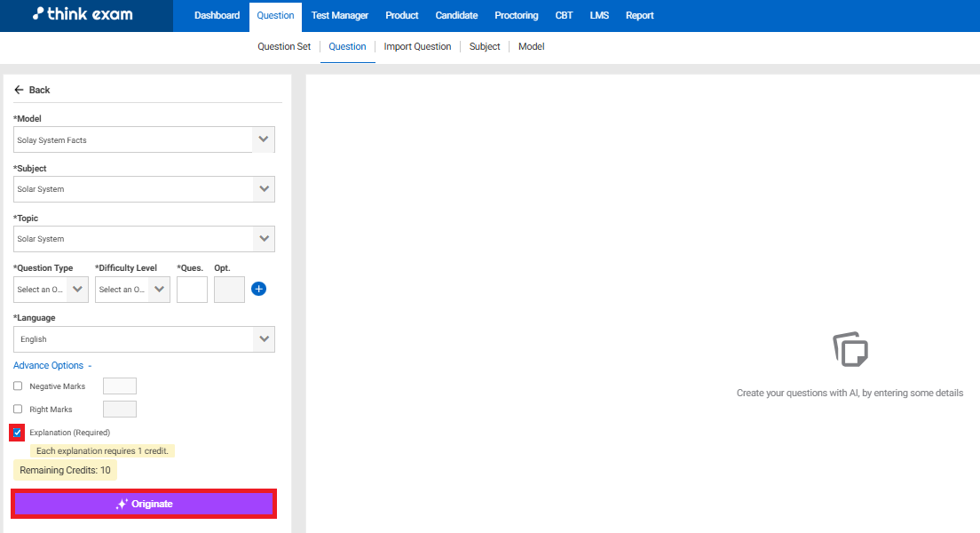Expand the Language dropdown
The height and width of the screenshot is (533, 980).
tap(144, 339)
